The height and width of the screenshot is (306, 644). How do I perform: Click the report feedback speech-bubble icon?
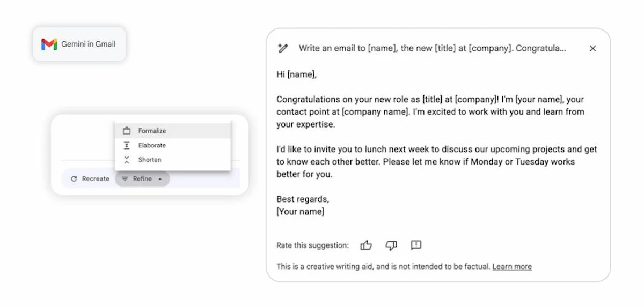(x=416, y=245)
